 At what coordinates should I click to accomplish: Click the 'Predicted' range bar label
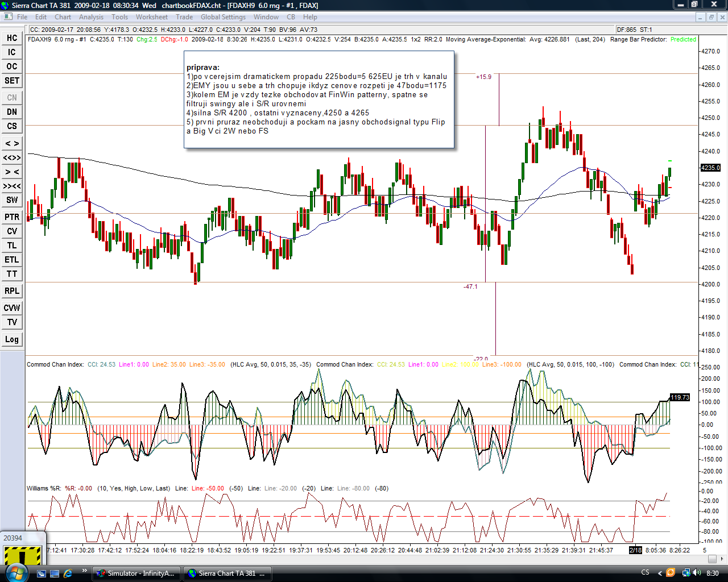683,40
